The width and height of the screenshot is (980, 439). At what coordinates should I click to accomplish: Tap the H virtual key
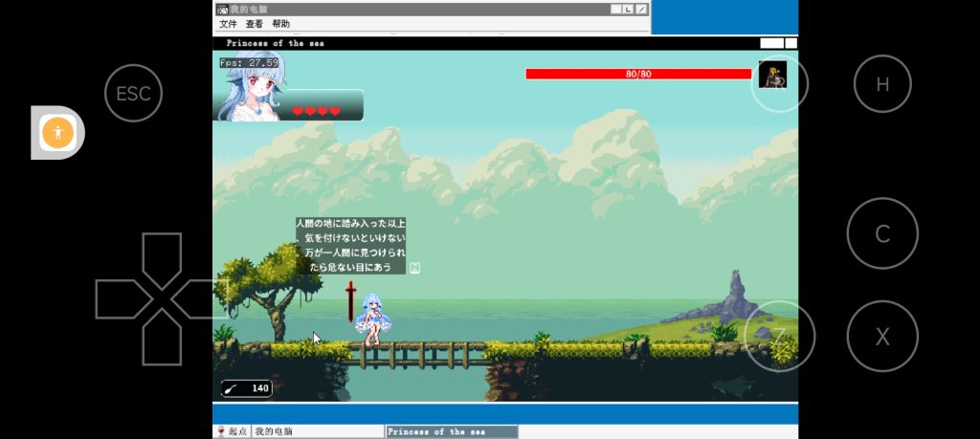(x=882, y=83)
